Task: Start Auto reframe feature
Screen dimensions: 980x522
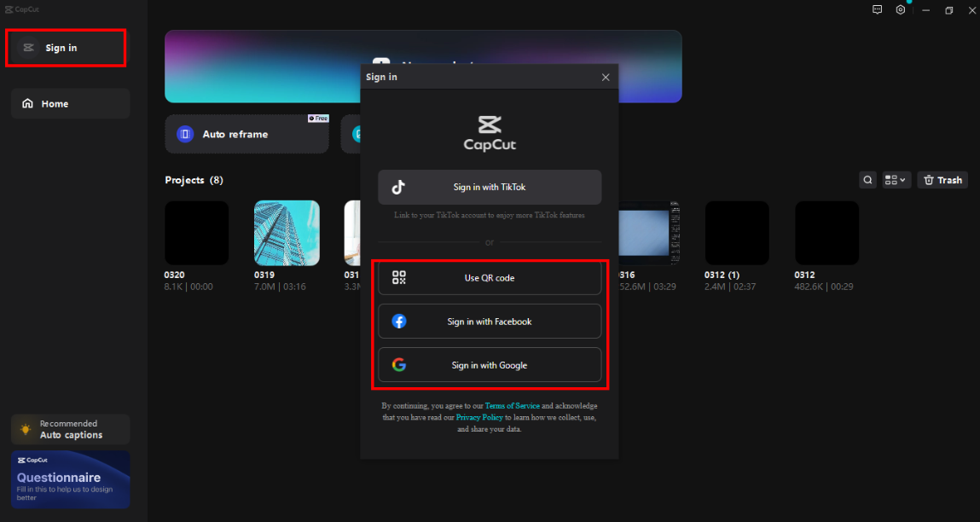Action: click(x=246, y=134)
